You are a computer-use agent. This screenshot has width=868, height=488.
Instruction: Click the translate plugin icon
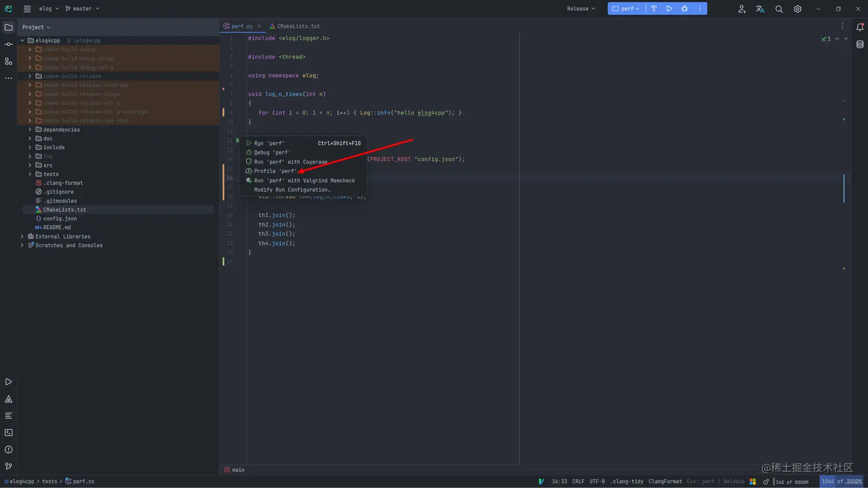click(760, 9)
